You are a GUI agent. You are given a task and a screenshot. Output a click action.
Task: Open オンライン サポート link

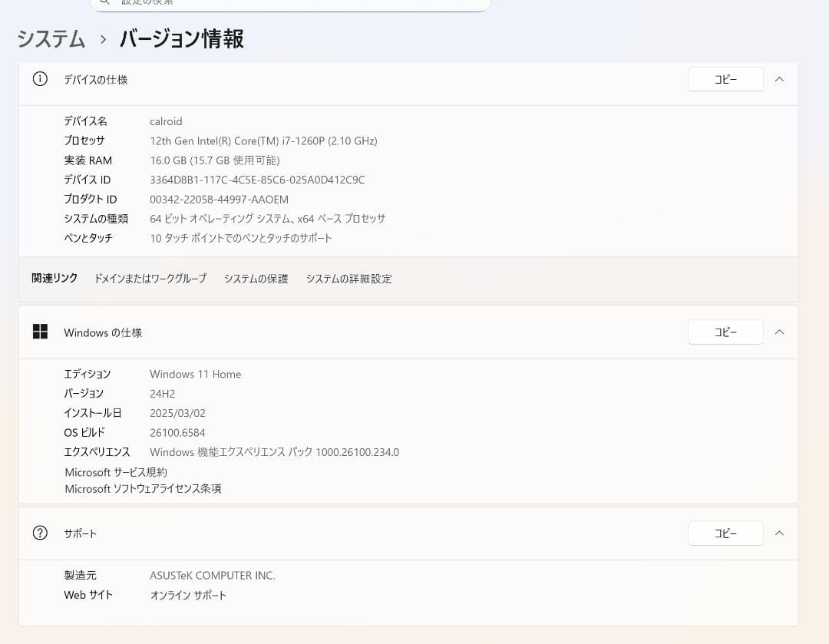188,595
